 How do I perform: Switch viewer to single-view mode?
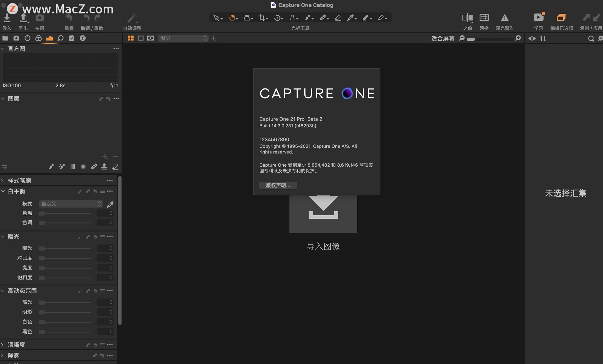[x=140, y=38]
